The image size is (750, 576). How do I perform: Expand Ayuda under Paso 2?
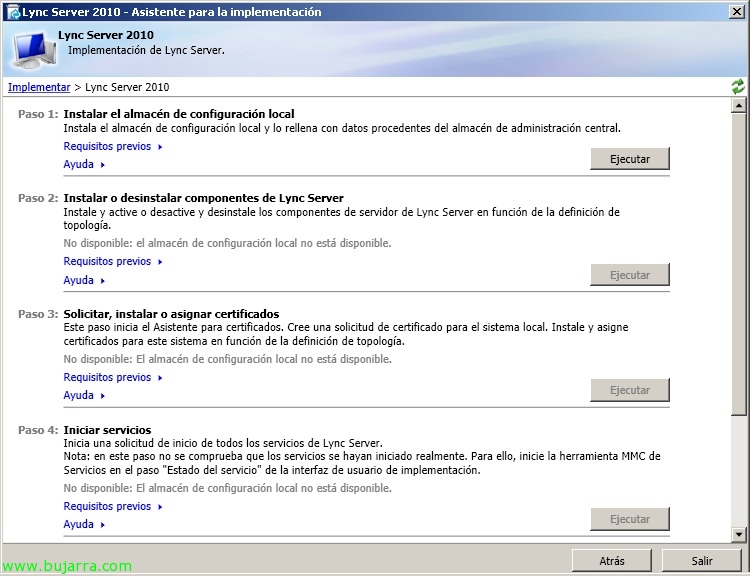tap(84, 280)
